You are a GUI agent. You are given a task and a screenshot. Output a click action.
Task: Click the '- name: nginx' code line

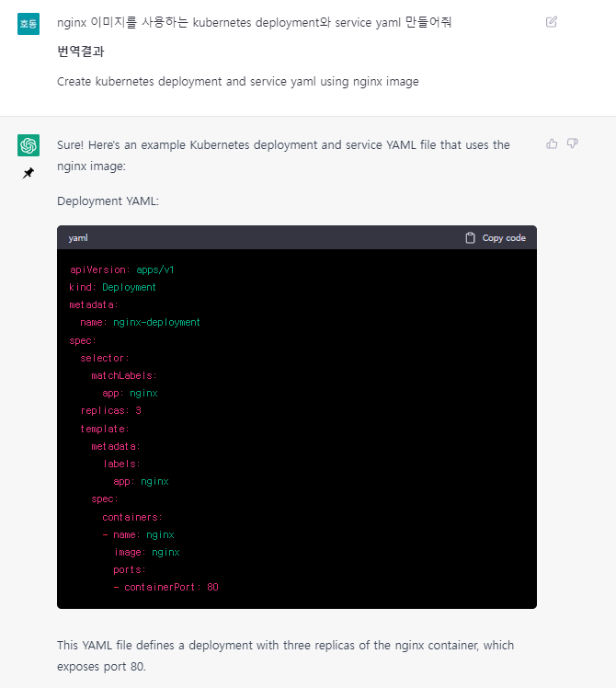(x=138, y=535)
